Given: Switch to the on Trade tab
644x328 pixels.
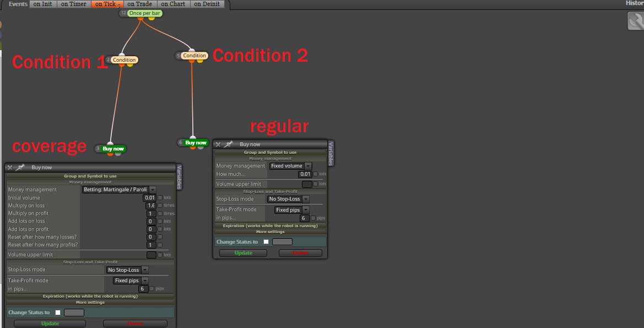Looking at the screenshot, I should [x=139, y=4].
